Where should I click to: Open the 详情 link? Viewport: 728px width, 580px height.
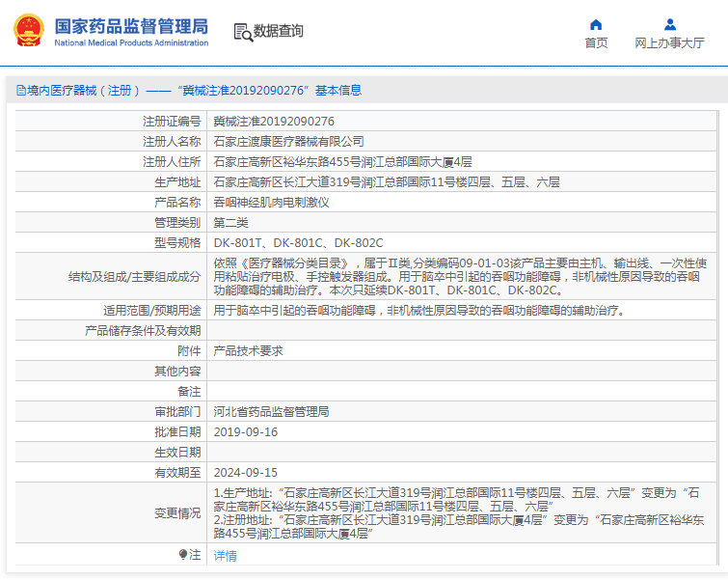[225, 556]
